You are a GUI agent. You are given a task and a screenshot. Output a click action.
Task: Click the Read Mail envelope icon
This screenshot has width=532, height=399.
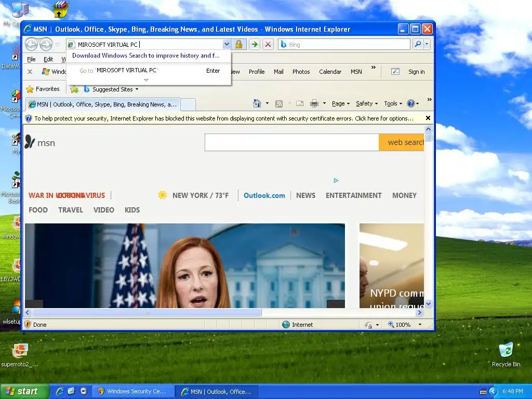coord(300,103)
